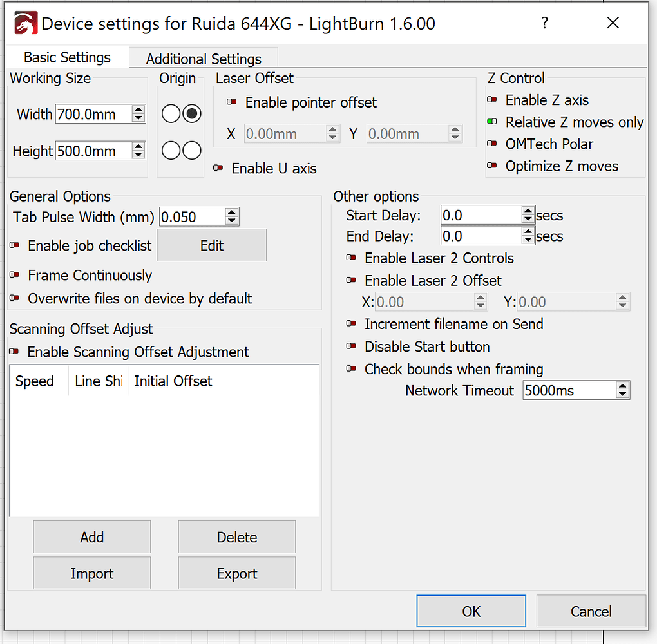657x644 pixels.
Task: Select the Basic Settings tab
Action: coord(66,57)
